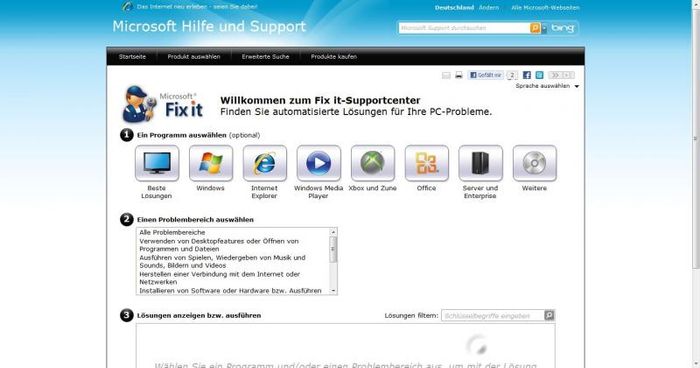This screenshot has width=700, height=368.
Task: Click the Microsoft Fix it logo
Action: coord(163,104)
